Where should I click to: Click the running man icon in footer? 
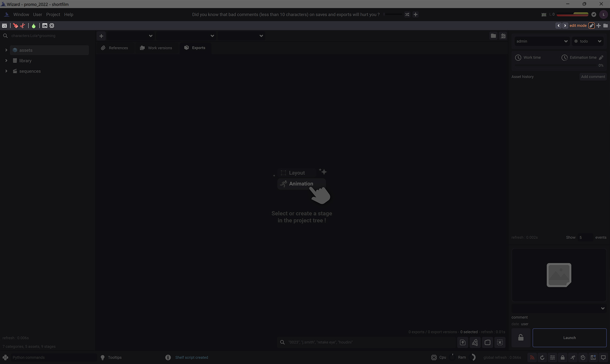(x=573, y=358)
